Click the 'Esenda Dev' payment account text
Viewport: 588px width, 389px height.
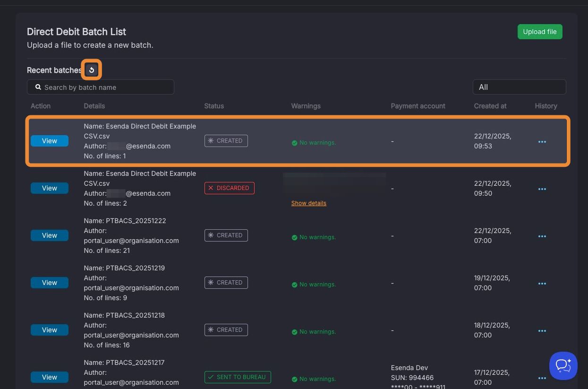409,368
